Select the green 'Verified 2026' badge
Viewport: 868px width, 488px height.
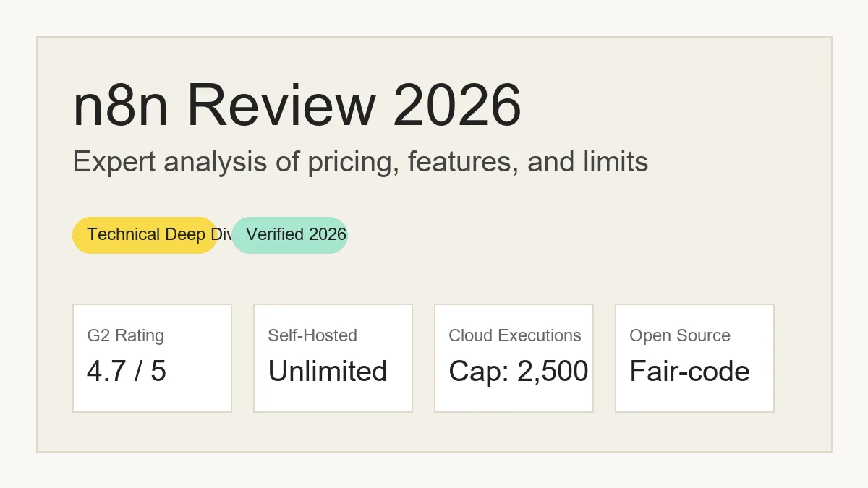289,235
